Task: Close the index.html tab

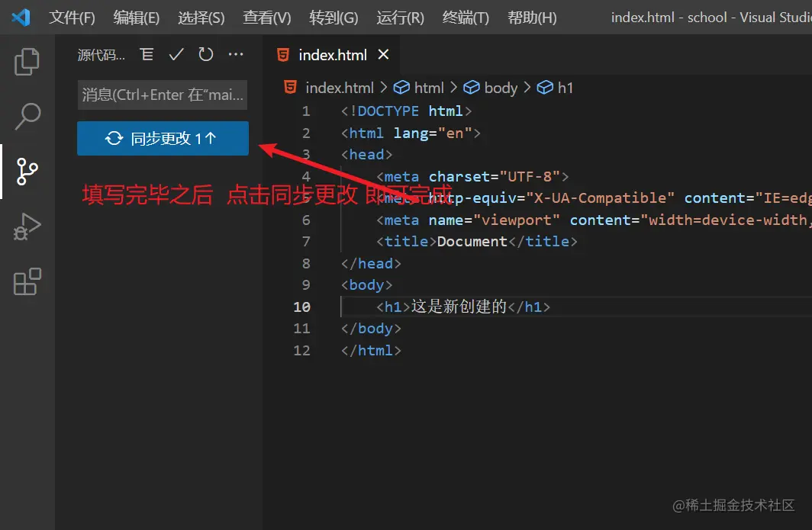Action: pos(383,54)
